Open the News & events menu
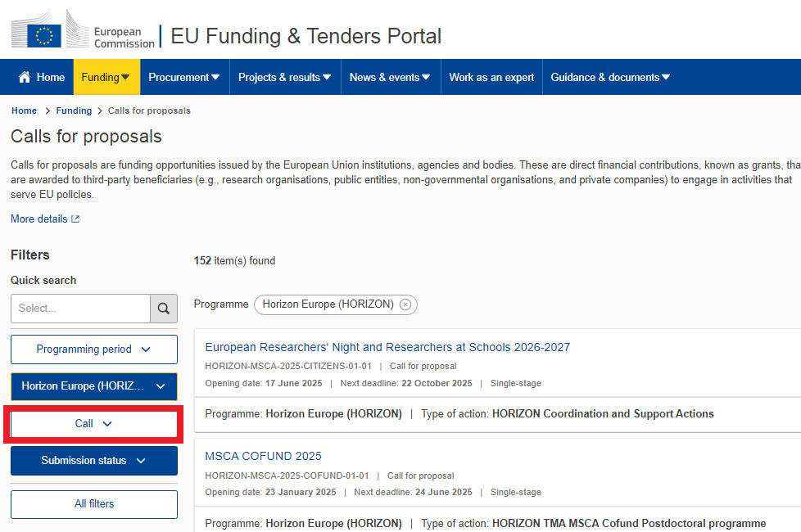801x532 pixels. (390, 77)
